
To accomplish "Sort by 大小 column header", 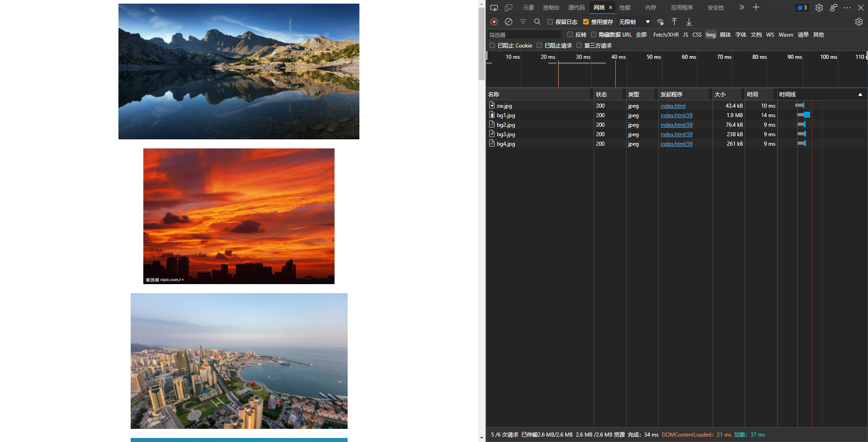I will [728, 95].
